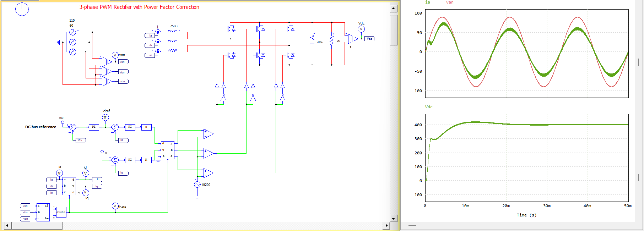644x231 pixels.
Task: Select the atan2 function block
Action: pos(61,212)
